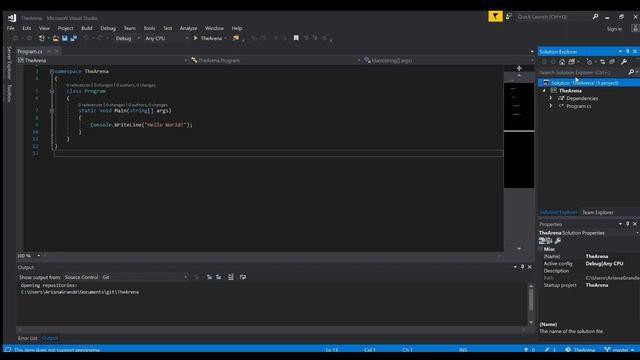
Task: Click the Undo toolbar icon
Action: point(86,38)
